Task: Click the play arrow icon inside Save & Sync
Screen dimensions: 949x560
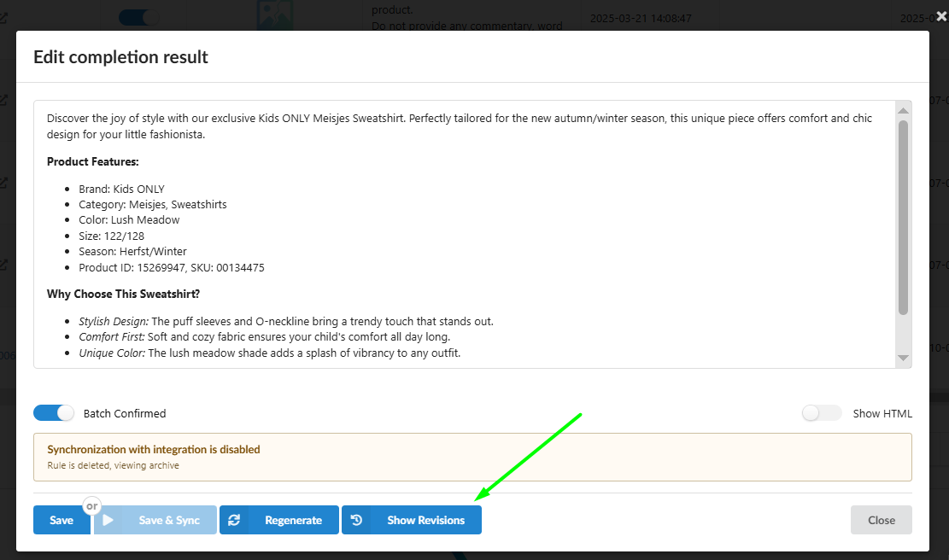Action: [108, 519]
